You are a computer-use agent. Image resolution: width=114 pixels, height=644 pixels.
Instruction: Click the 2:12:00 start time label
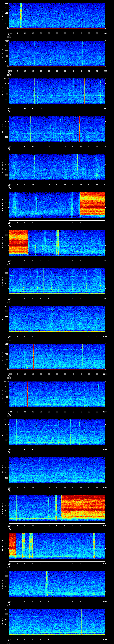click(x=9, y=450)
